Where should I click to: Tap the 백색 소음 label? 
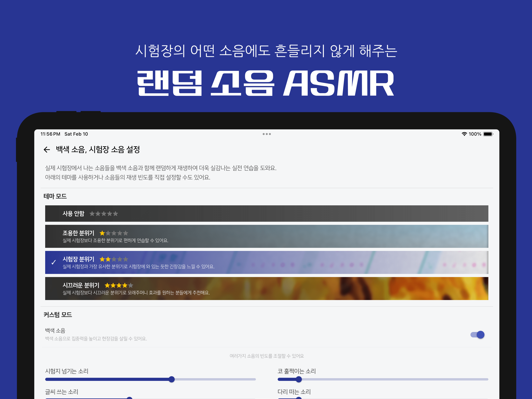click(x=55, y=331)
